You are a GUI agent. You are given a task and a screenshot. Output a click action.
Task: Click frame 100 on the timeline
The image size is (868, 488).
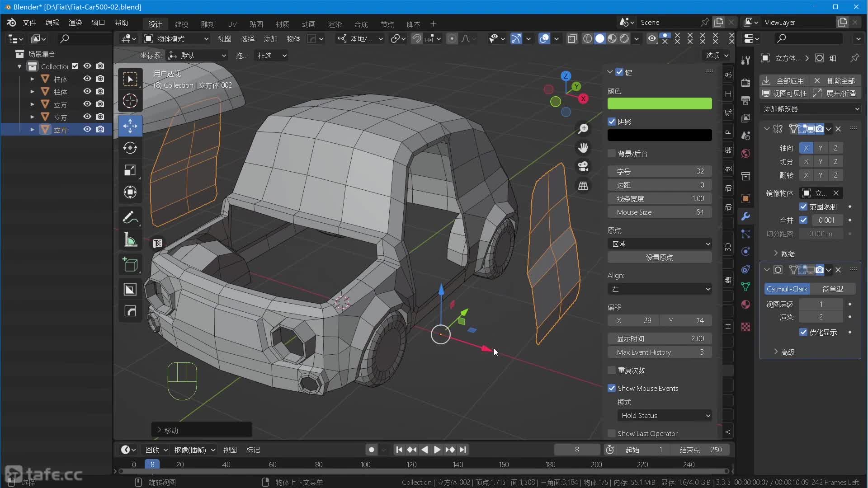click(365, 465)
